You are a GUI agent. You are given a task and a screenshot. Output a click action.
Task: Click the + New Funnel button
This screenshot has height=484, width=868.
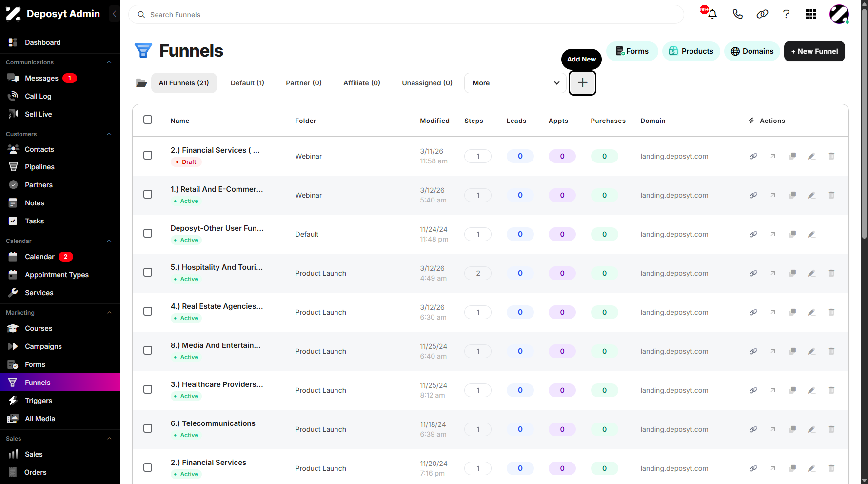[x=814, y=51]
